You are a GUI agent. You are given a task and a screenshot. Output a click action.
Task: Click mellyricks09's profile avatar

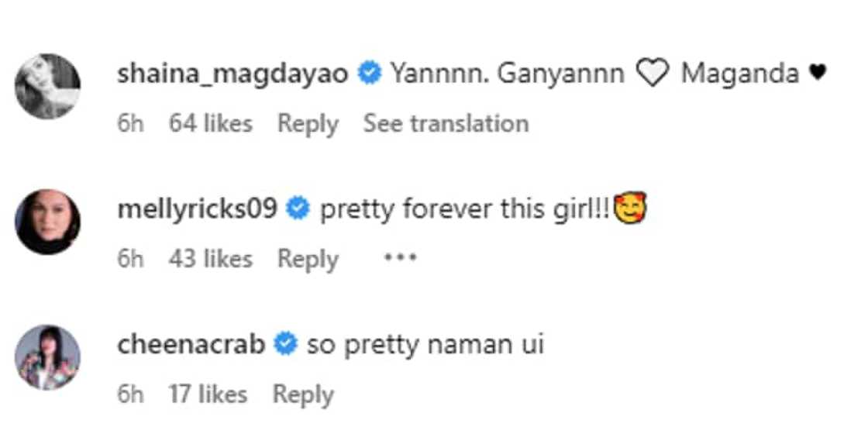point(48,222)
